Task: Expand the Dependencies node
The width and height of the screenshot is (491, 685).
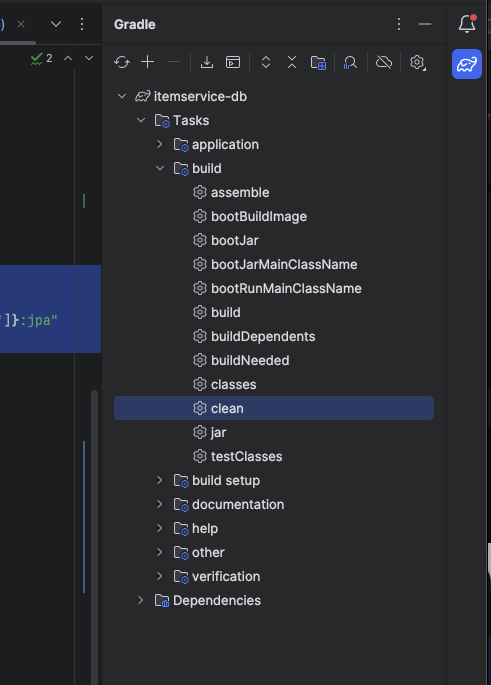Action: (x=141, y=600)
